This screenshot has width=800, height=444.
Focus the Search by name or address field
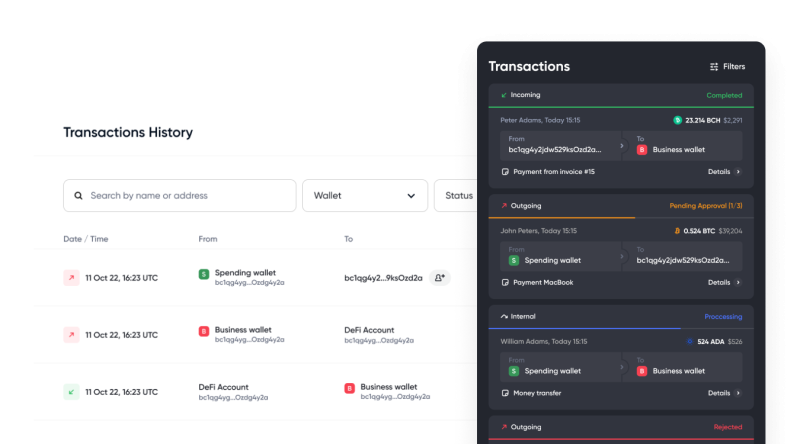[180, 195]
